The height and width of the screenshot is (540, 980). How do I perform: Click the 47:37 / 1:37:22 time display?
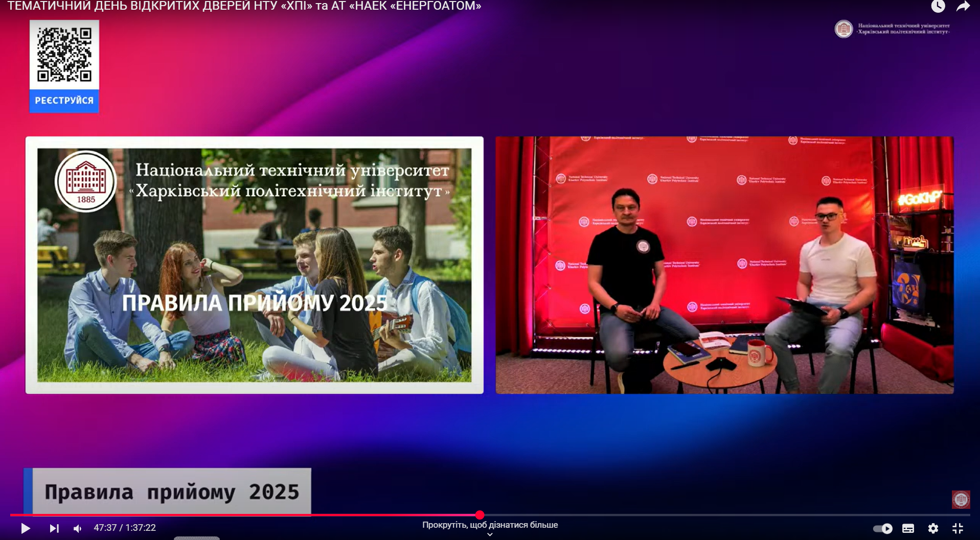tap(125, 528)
